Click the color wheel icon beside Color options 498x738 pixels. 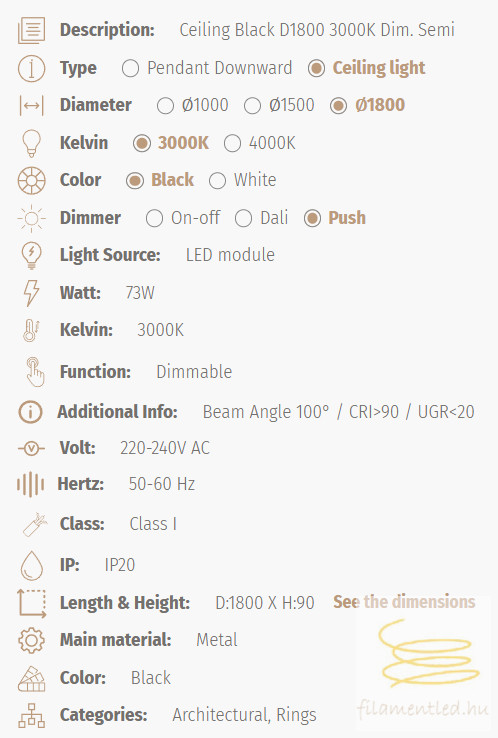coord(32,181)
